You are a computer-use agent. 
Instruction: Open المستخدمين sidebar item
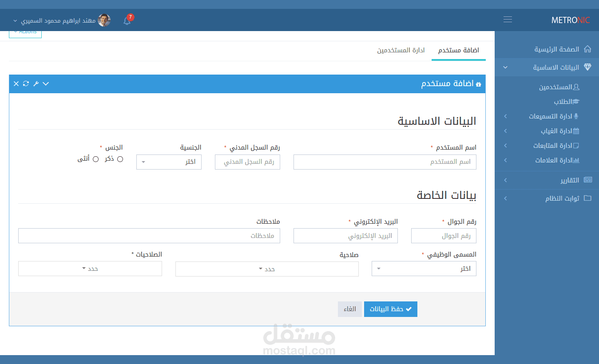click(x=547, y=87)
